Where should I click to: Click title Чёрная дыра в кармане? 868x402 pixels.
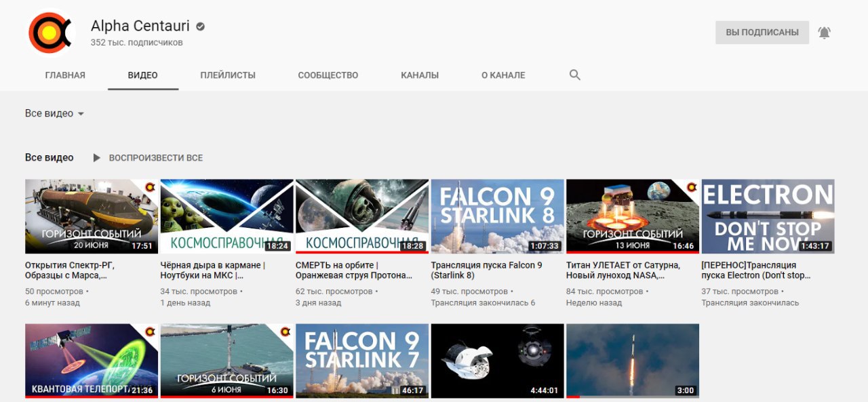(212, 270)
